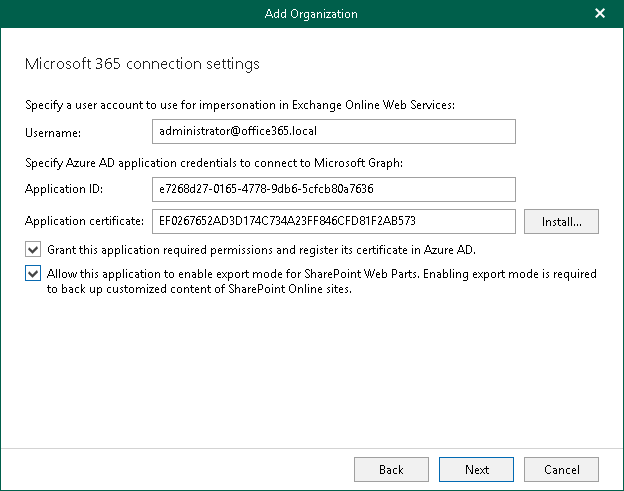This screenshot has width=624, height=491.
Task: Click the Username: label
Action: [x=52, y=132]
